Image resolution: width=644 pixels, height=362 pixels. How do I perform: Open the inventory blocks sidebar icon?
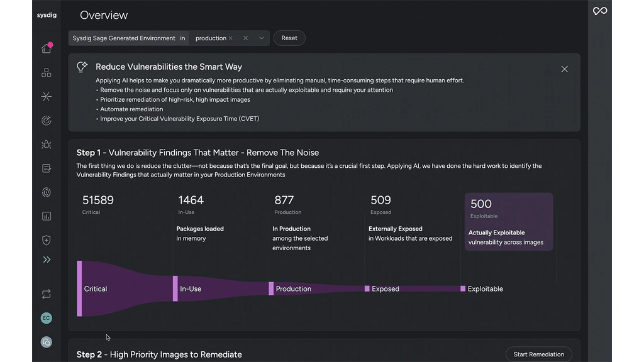pyautogui.click(x=47, y=73)
